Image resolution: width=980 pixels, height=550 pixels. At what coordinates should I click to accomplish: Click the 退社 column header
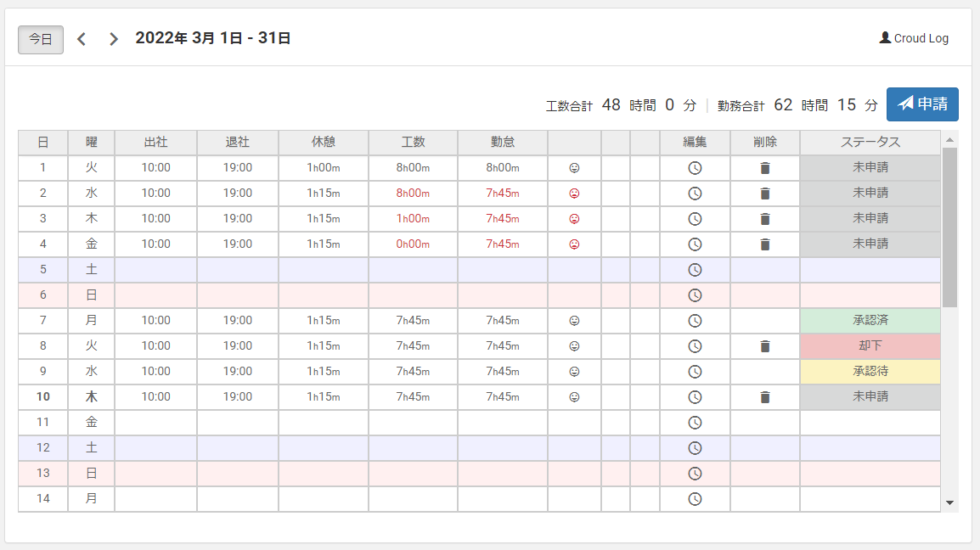[238, 143]
